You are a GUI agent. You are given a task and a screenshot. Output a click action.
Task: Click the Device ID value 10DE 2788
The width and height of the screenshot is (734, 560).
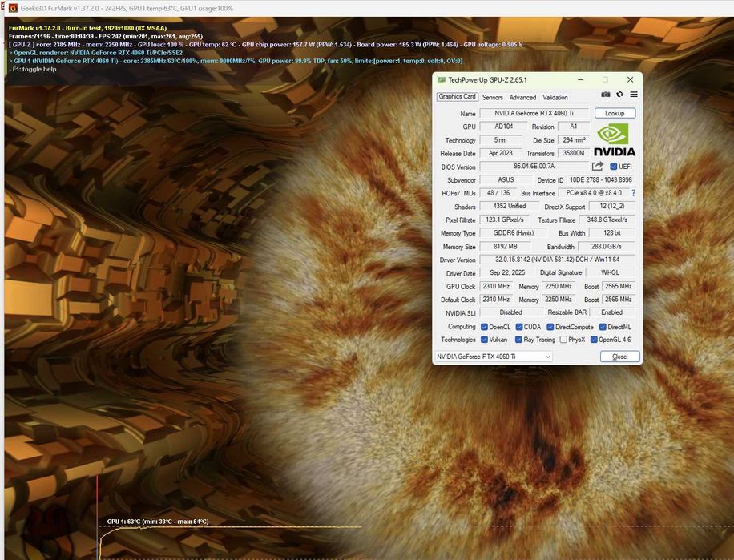pyautogui.click(x=601, y=180)
